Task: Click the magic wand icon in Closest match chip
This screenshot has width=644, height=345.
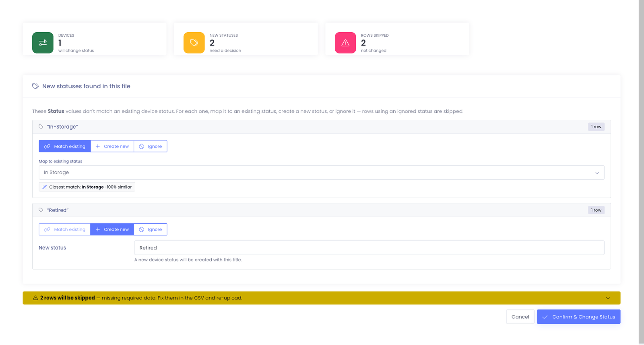Action: pyautogui.click(x=45, y=187)
